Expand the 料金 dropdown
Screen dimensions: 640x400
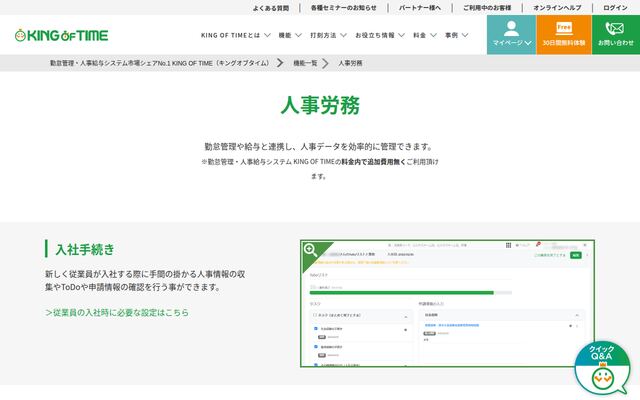424,36
